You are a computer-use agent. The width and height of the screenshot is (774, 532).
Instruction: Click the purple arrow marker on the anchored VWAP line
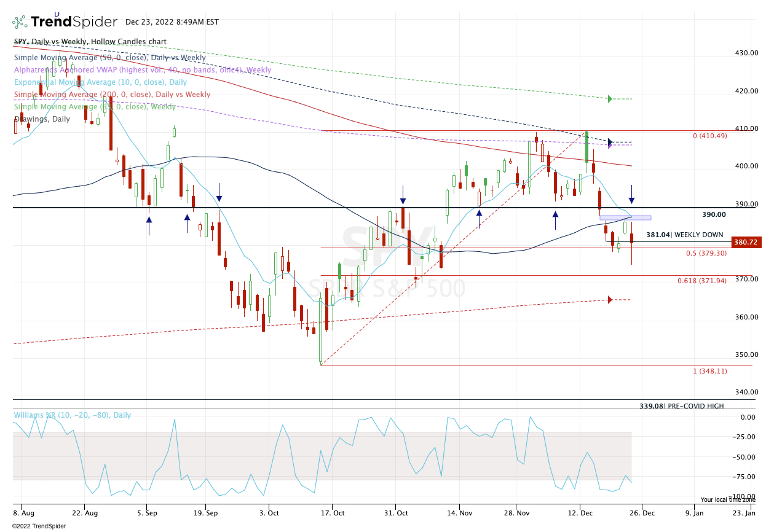coord(610,146)
